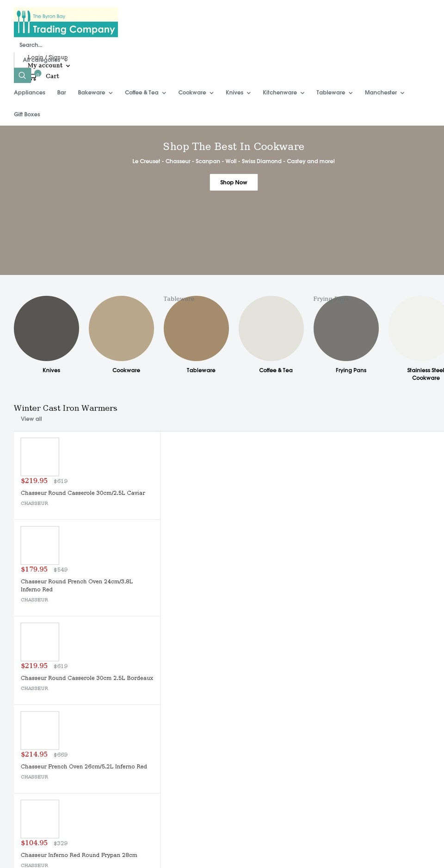Open the Coffee & Tea category label link
Viewport: 444px width, 868px height.
[x=276, y=370]
